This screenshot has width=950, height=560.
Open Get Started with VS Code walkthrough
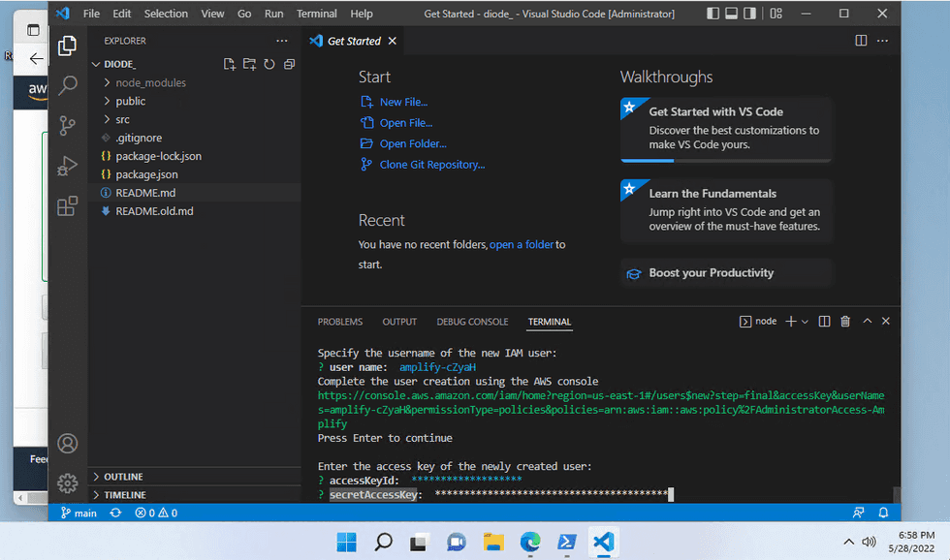coord(726,130)
